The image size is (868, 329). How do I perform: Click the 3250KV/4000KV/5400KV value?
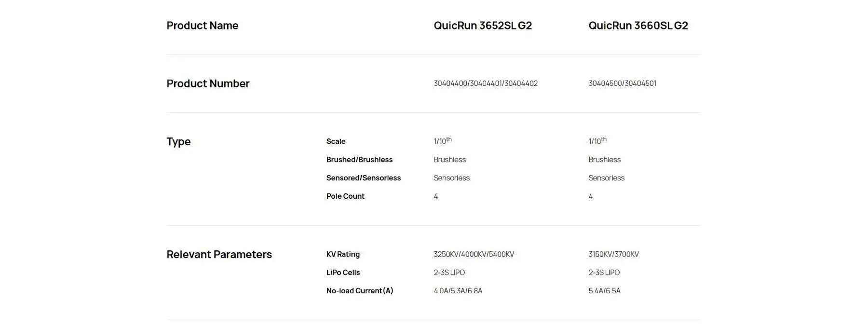[474, 254]
